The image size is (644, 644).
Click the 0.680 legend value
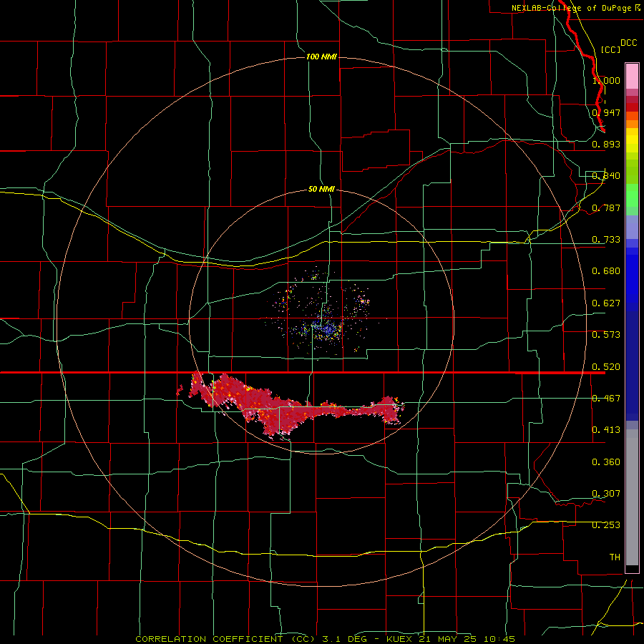(606, 271)
